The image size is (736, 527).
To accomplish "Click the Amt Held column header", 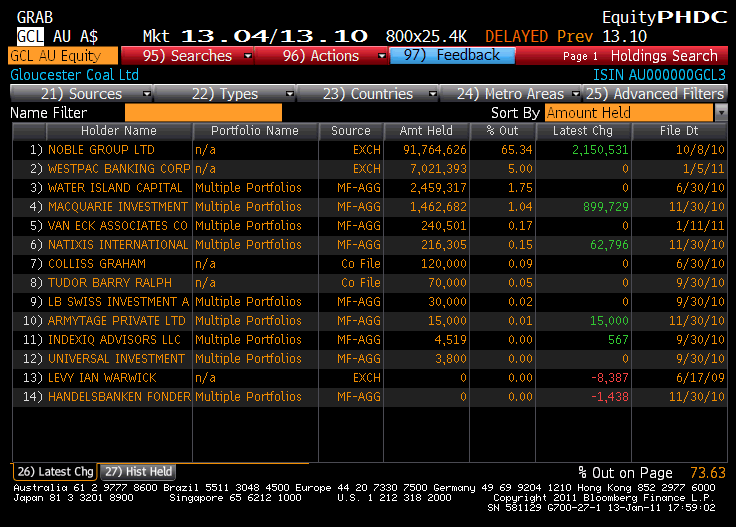I will click(x=426, y=131).
